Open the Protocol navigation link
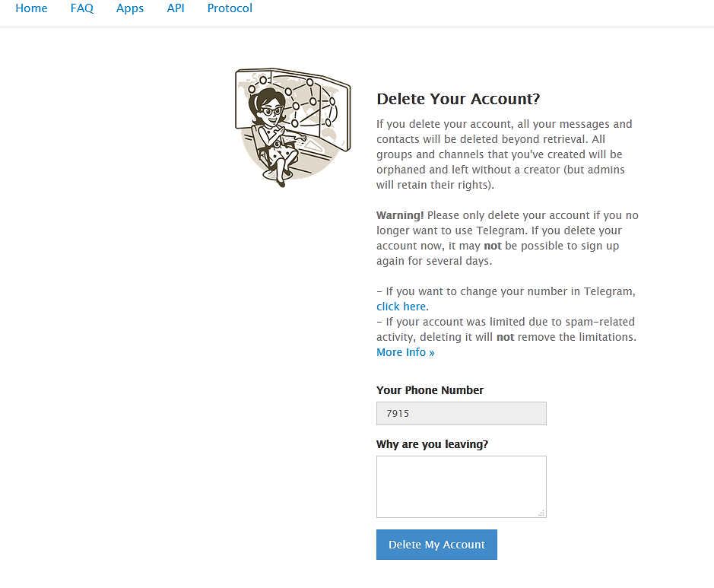Viewport: 714px width, 588px height. (x=230, y=8)
